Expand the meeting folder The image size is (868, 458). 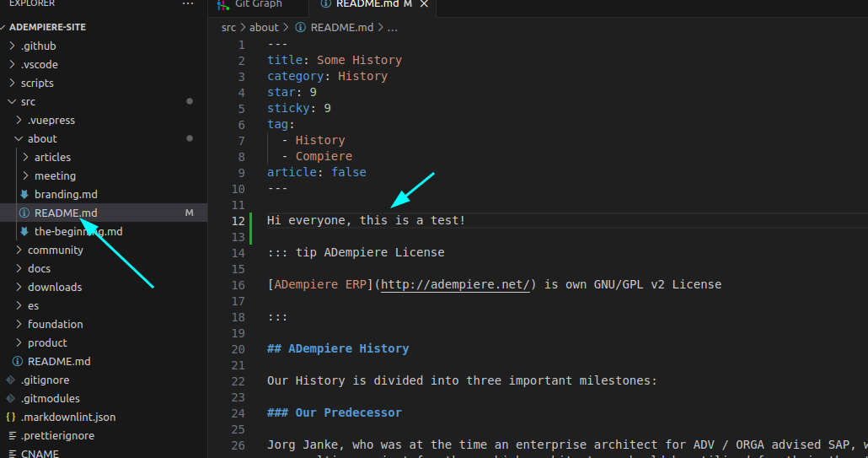click(x=25, y=175)
